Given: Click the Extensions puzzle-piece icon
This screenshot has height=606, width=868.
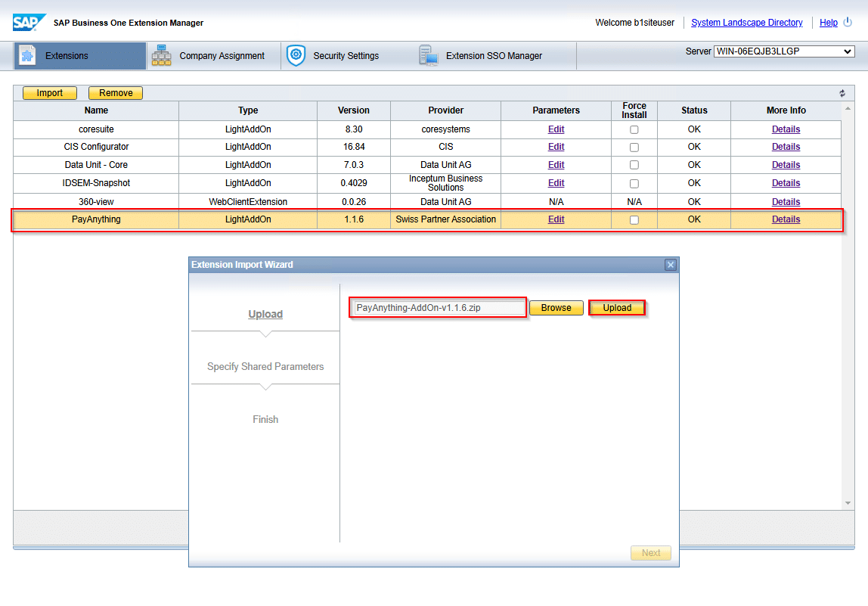Looking at the screenshot, I should pos(27,55).
